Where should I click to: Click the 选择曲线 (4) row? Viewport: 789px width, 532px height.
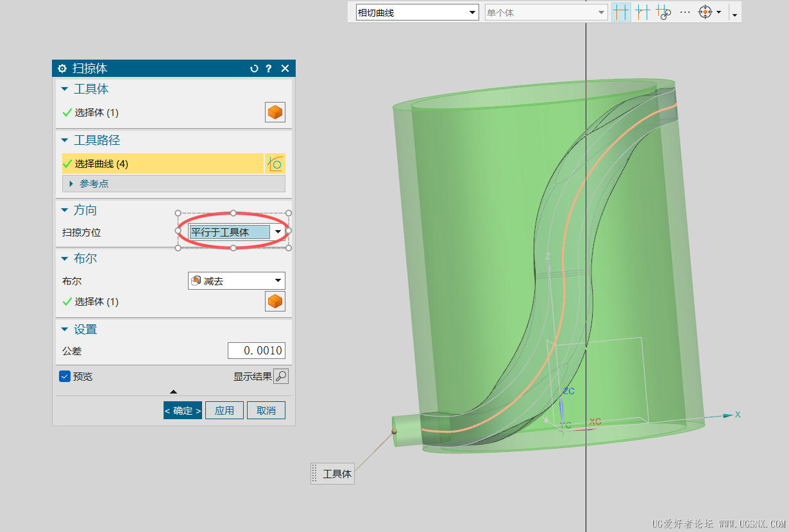163,163
